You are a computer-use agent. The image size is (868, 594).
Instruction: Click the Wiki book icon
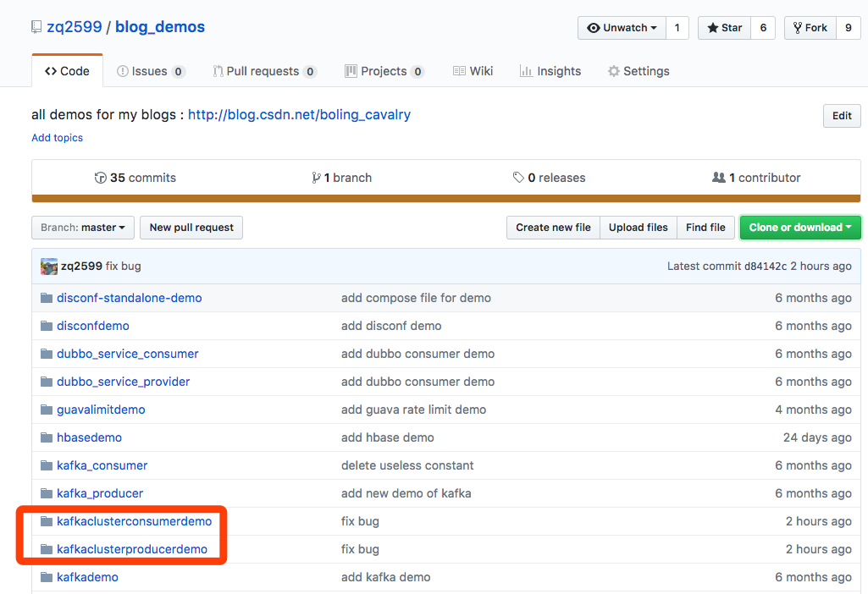(459, 71)
